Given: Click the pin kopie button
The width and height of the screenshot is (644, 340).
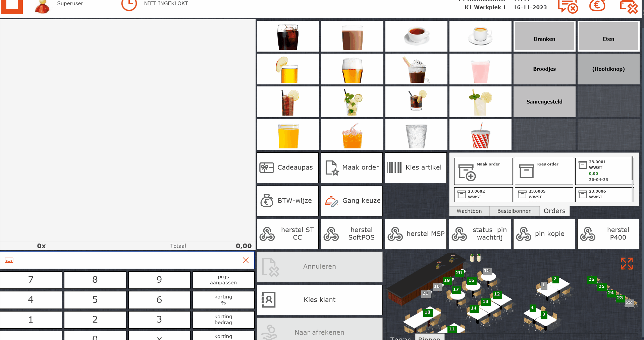Looking at the screenshot, I should pyautogui.click(x=544, y=234).
